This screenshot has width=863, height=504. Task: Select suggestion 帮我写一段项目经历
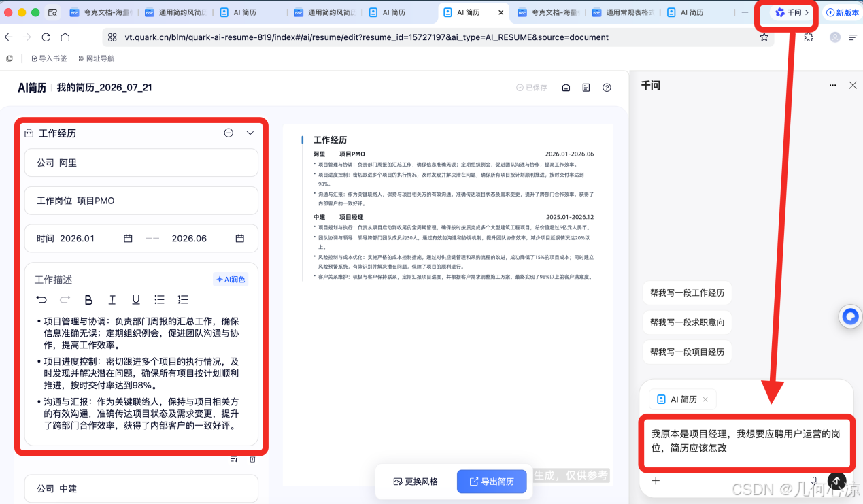click(687, 352)
